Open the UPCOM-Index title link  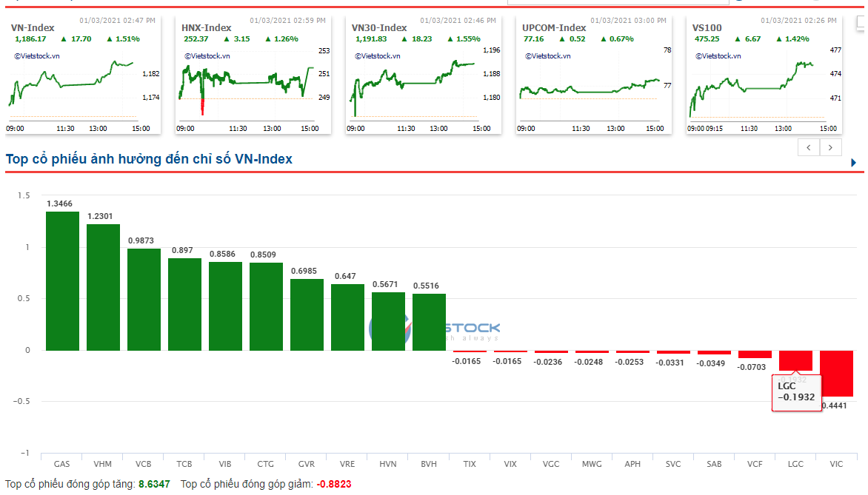point(554,28)
